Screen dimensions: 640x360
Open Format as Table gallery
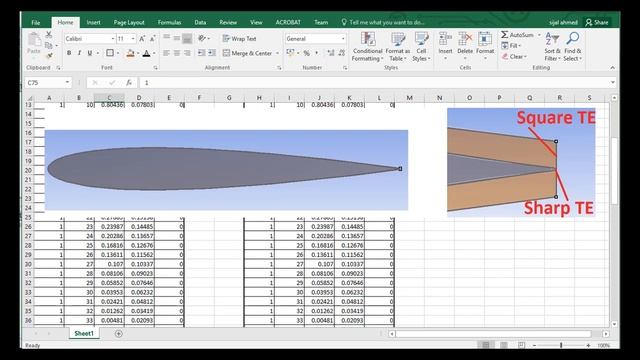(x=398, y=47)
